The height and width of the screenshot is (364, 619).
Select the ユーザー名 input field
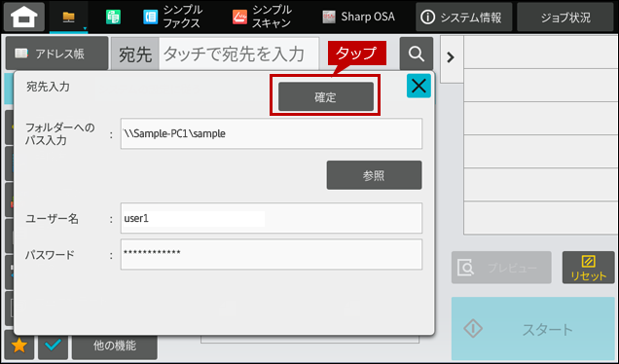(272, 218)
